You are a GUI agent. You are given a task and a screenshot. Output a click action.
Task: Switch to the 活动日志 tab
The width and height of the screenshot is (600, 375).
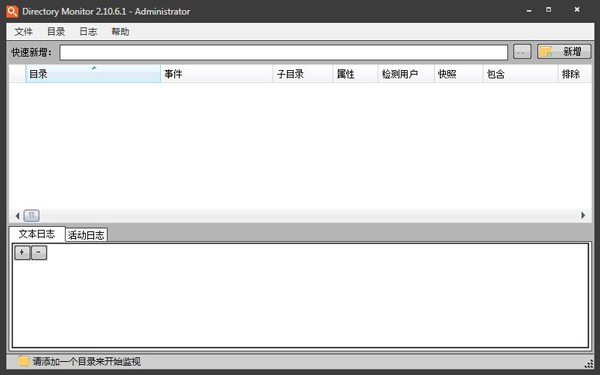click(86, 235)
